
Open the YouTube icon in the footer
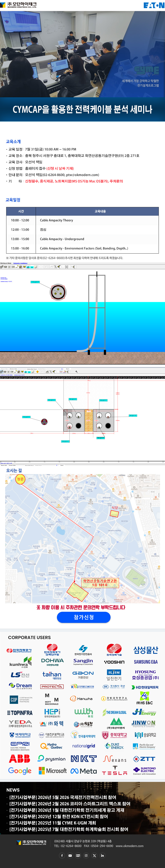70,855
